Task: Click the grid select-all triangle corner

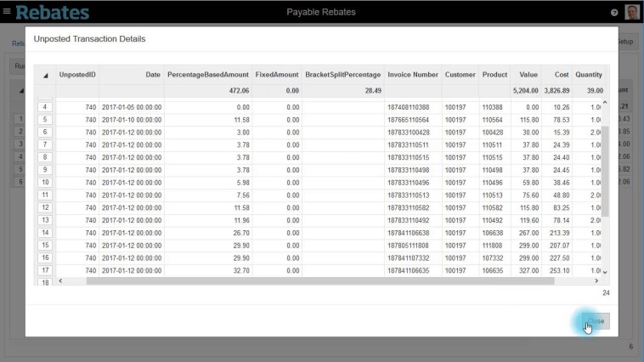Action: click(x=45, y=75)
